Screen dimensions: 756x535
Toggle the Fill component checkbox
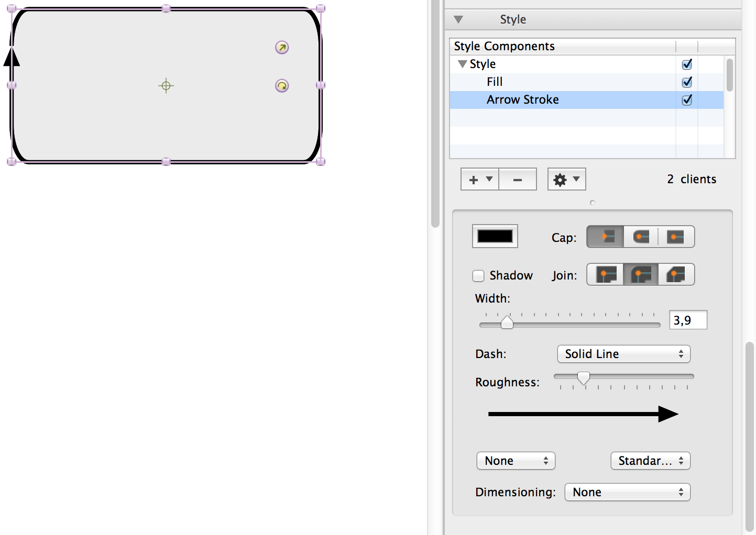(687, 82)
